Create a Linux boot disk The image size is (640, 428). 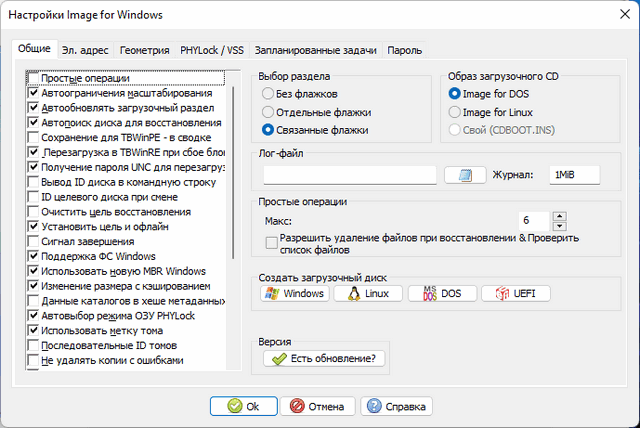[367, 293]
